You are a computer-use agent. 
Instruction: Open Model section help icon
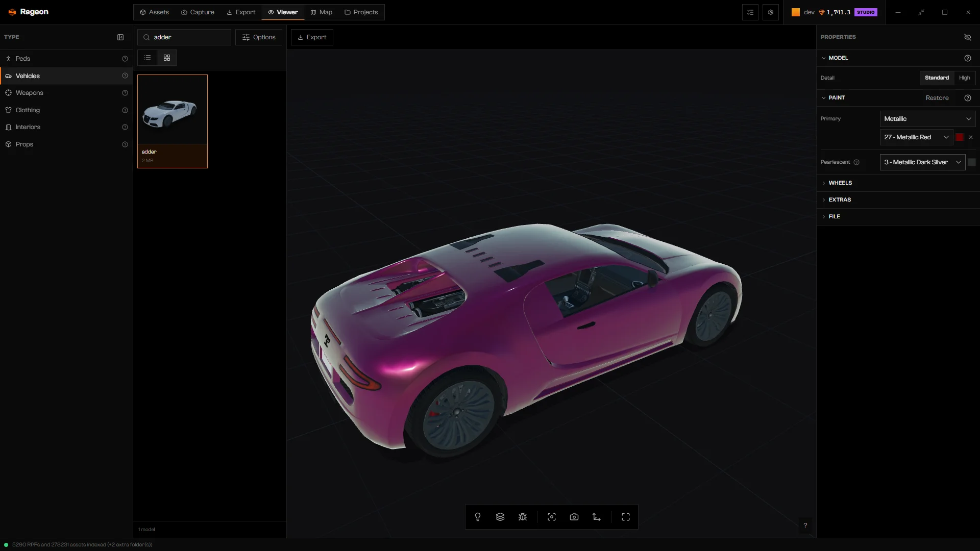tap(968, 58)
